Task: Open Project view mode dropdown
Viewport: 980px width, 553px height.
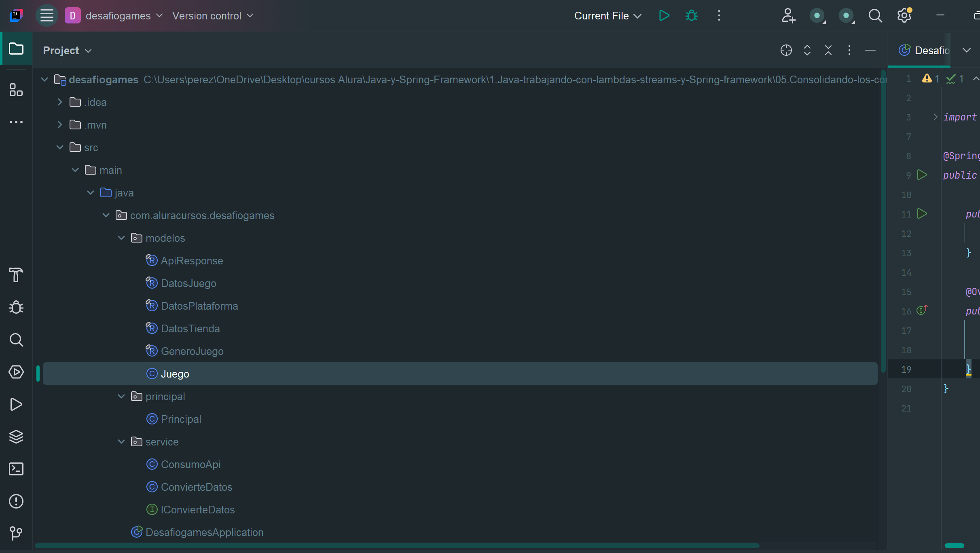Action: point(68,51)
